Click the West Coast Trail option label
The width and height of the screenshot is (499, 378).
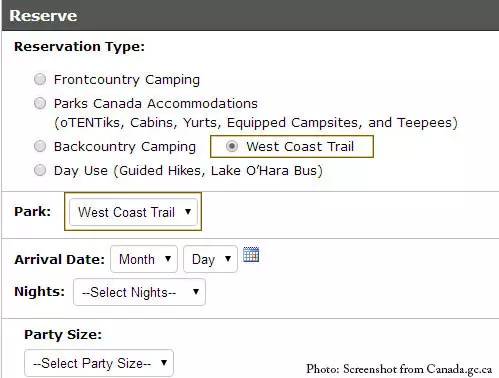coord(300,146)
